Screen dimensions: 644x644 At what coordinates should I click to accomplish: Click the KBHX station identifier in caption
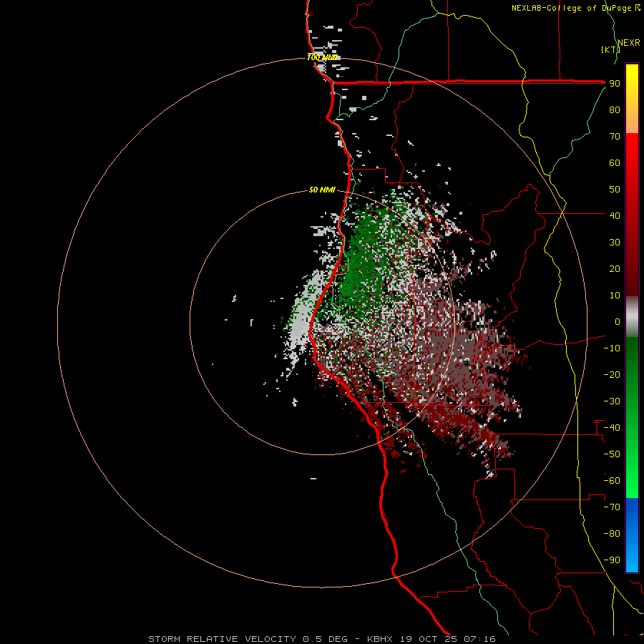click(x=380, y=639)
